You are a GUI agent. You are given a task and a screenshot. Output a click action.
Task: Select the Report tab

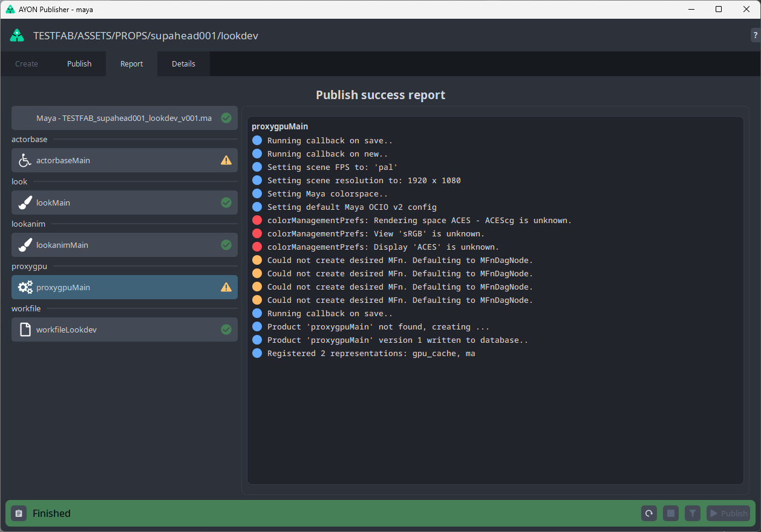click(132, 63)
